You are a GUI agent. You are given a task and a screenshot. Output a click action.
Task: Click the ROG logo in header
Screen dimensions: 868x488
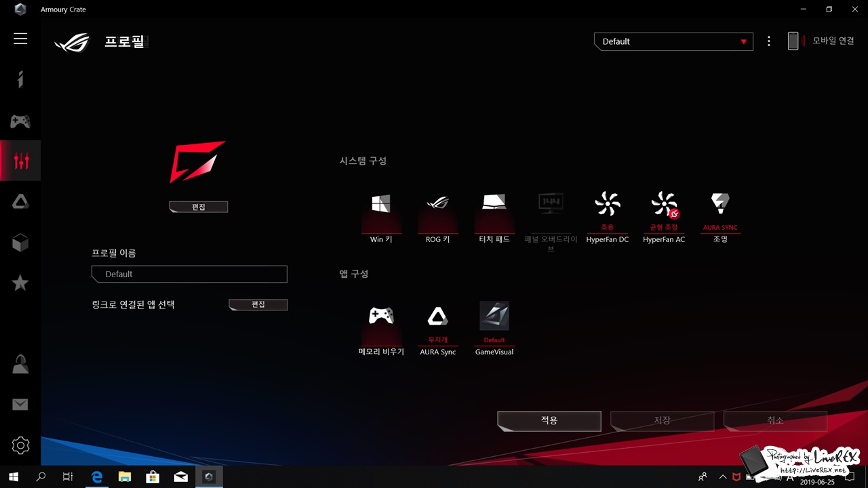tap(72, 43)
